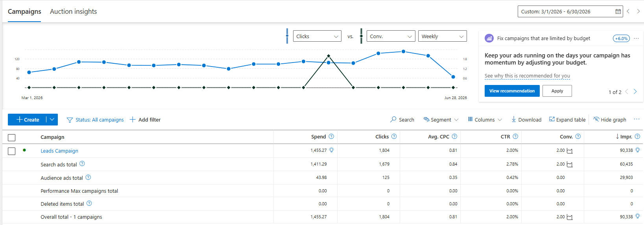The height and width of the screenshot is (225, 644).
Task: Open the Create button dropdown arrow
Action: (52, 120)
